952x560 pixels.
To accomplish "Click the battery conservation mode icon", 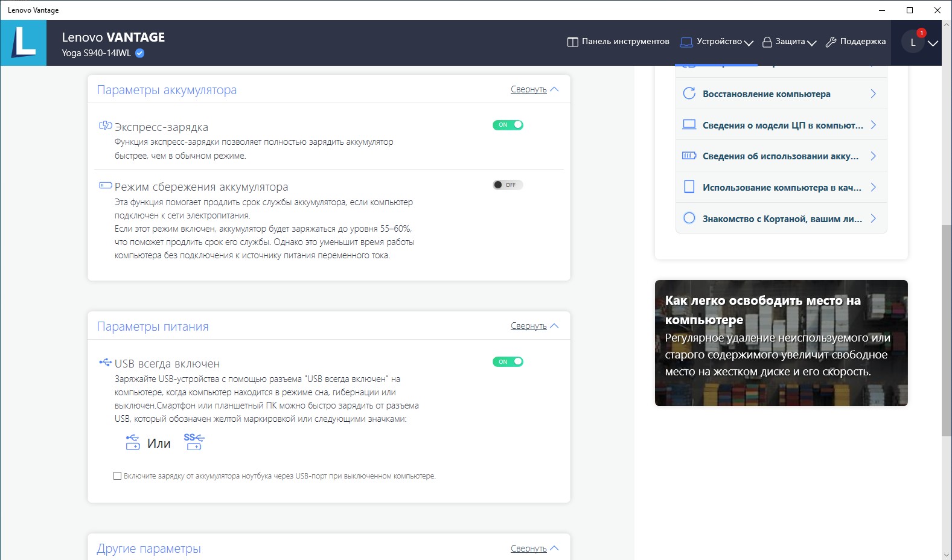I will tap(106, 185).
